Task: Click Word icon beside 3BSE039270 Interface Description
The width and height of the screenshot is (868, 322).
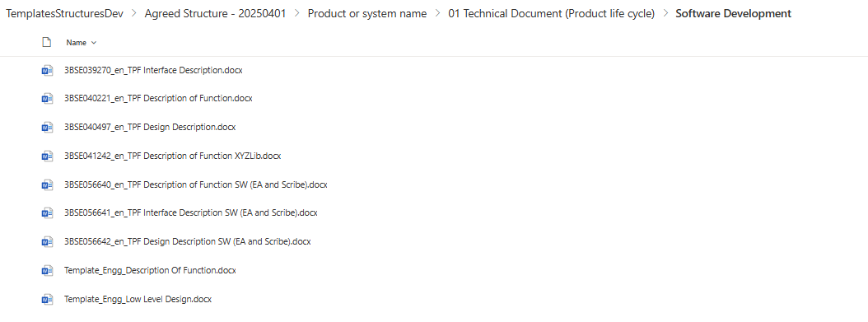Action: (x=47, y=70)
